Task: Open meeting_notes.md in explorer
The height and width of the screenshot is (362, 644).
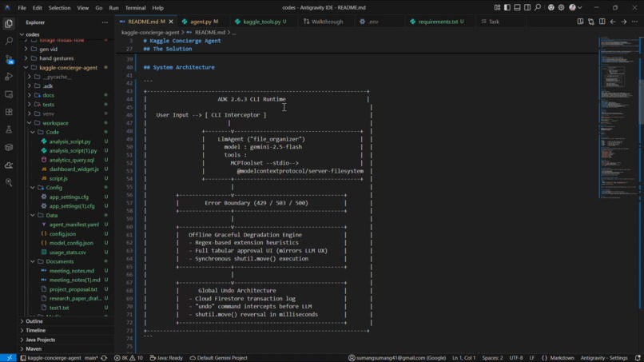Action: click(71, 271)
